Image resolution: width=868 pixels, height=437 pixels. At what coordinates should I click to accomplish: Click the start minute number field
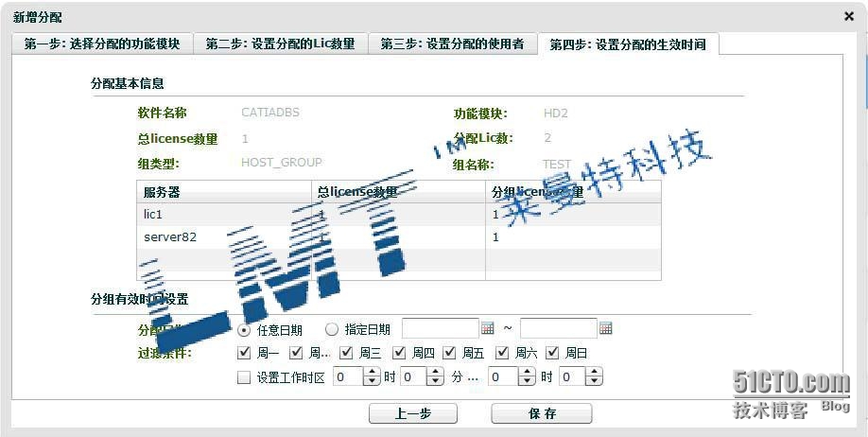415,377
